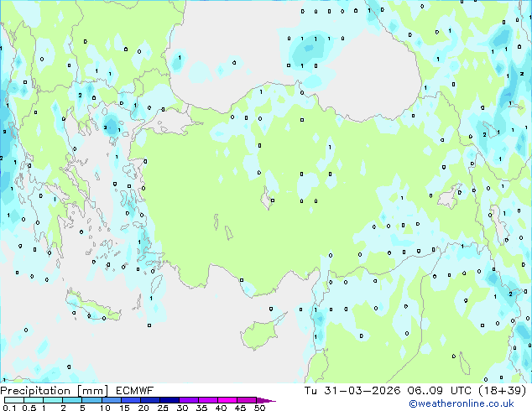Screen dimensions: 532x411
Task: Click the '0.1' legend scale label
Action: click(x=9, y=408)
